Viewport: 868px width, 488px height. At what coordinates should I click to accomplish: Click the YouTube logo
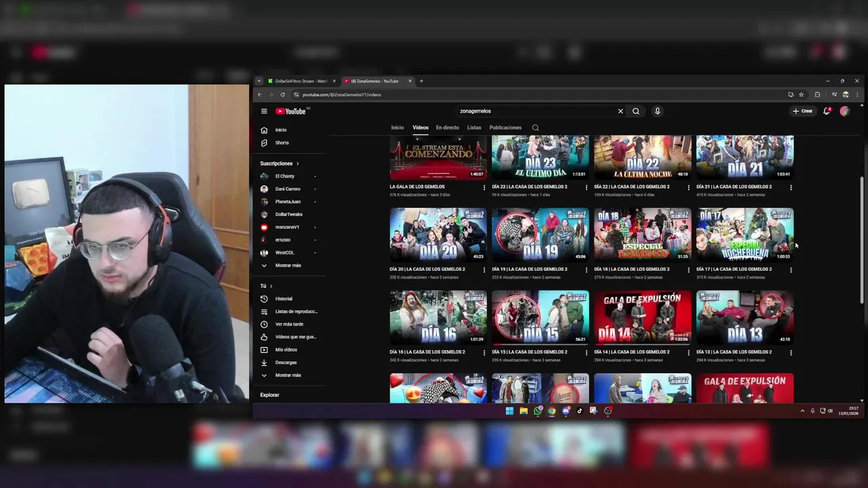point(291,111)
